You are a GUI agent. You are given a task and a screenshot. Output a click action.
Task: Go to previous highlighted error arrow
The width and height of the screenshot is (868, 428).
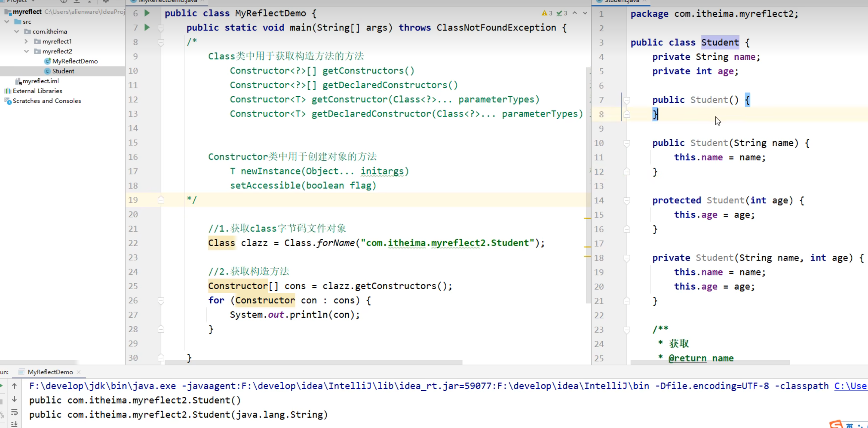coord(575,13)
